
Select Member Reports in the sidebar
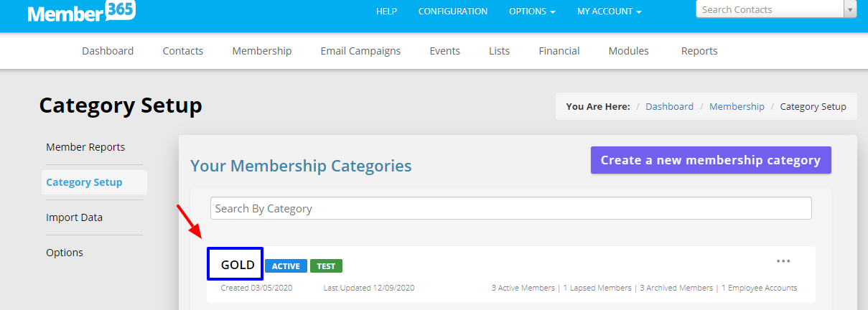(x=85, y=147)
